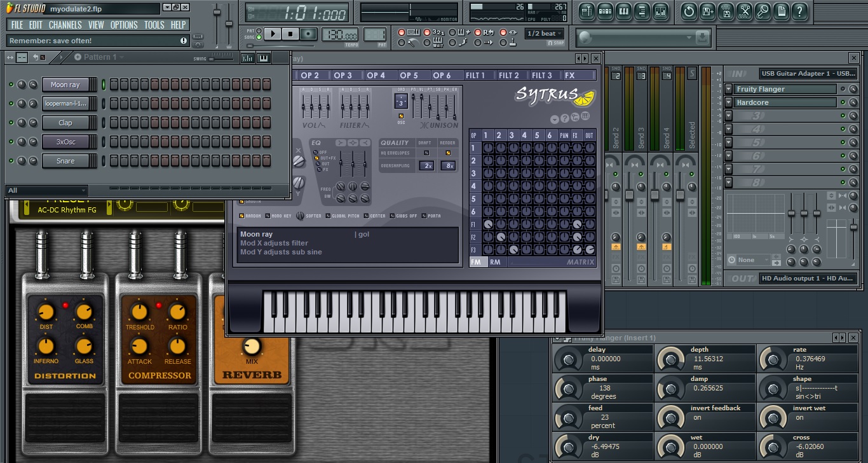This screenshot has height=463, width=868.
Task: Enable the Global Pitch checkbox in Sytrus
Action: point(328,216)
